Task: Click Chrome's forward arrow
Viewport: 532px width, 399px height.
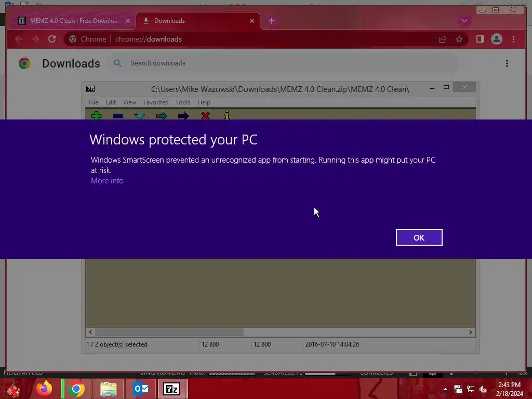Action: (x=35, y=39)
